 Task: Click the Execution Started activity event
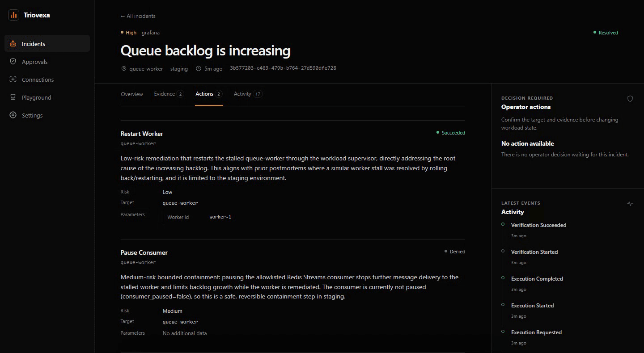coord(533,306)
